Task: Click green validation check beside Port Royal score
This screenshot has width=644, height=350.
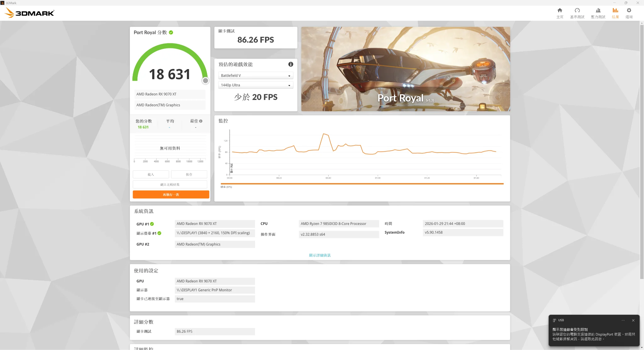Action: tap(171, 32)
